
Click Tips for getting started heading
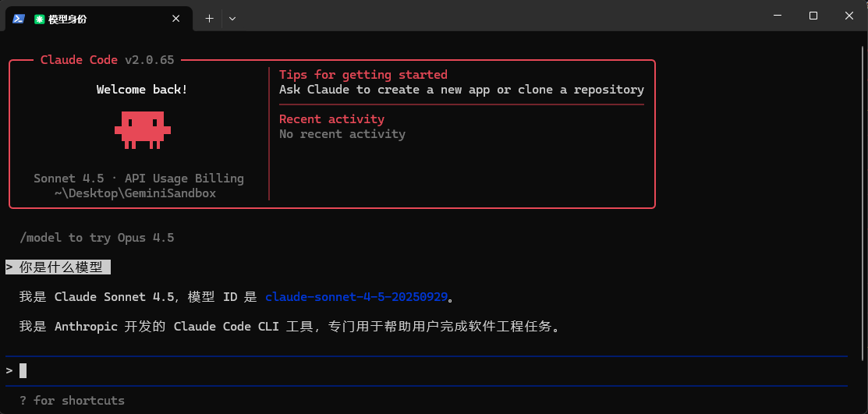363,75
